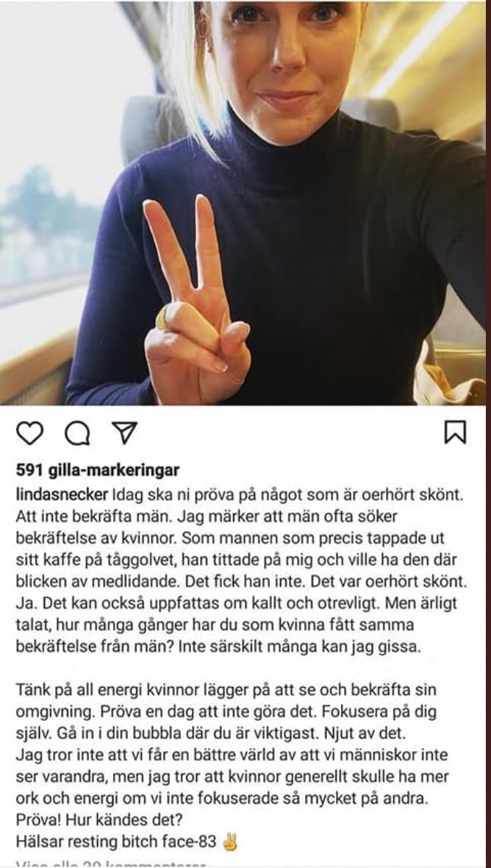Save the post with the bookmark icon

[455, 433]
